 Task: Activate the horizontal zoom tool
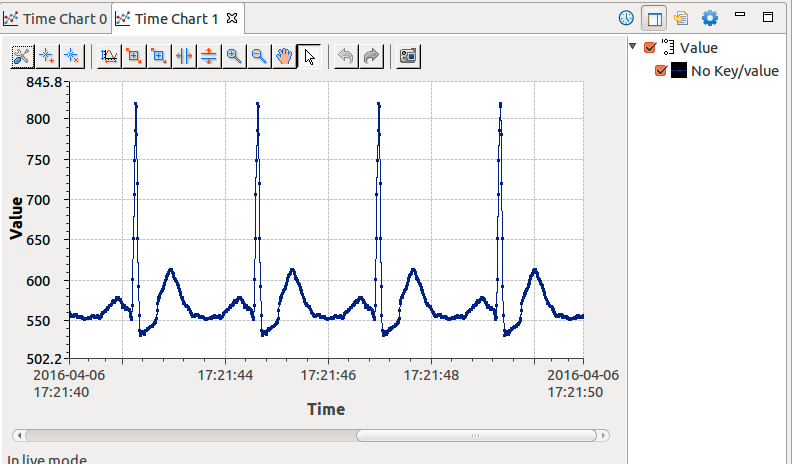click(184, 56)
